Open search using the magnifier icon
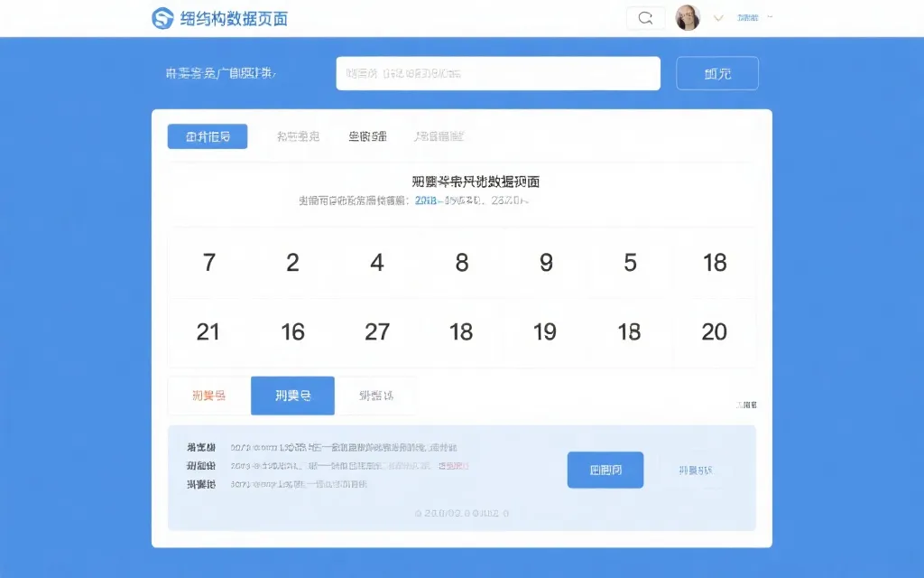Viewport: 924px width, 578px height. click(x=645, y=17)
